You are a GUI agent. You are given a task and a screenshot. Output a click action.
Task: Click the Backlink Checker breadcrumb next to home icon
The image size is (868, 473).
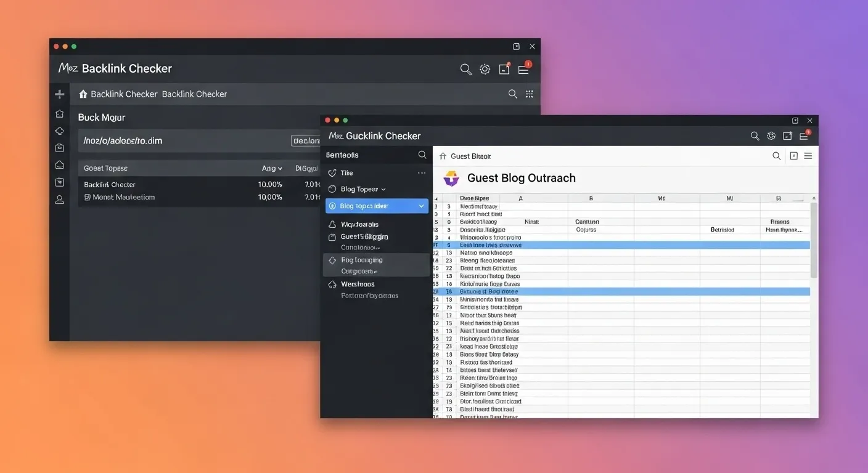[124, 94]
